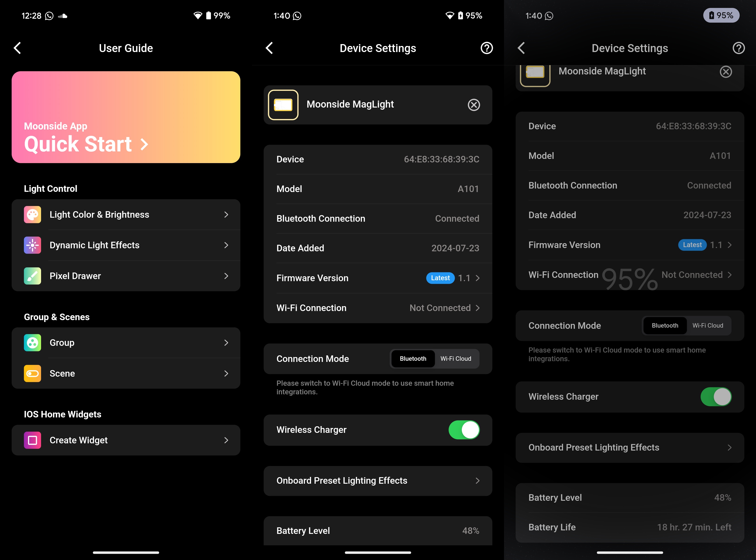This screenshot has width=756, height=560.
Task: Tap the Moonside App Quick Start guide
Action: coord(126,117)
